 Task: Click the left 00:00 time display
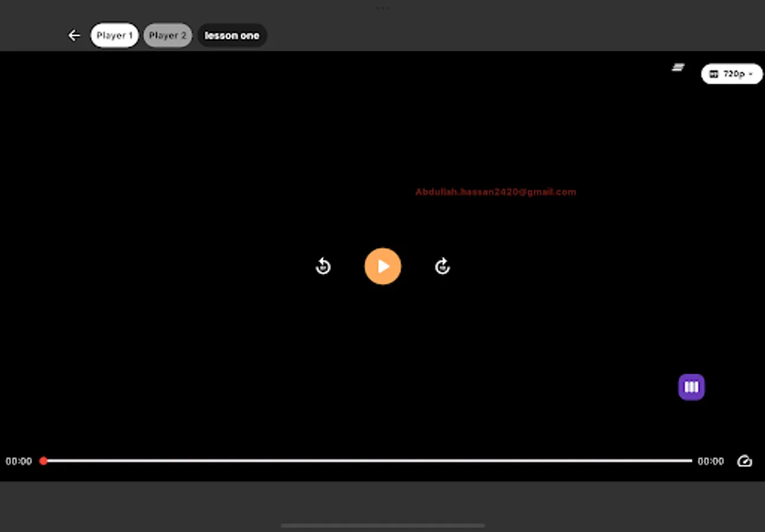(x=19, y=461)
